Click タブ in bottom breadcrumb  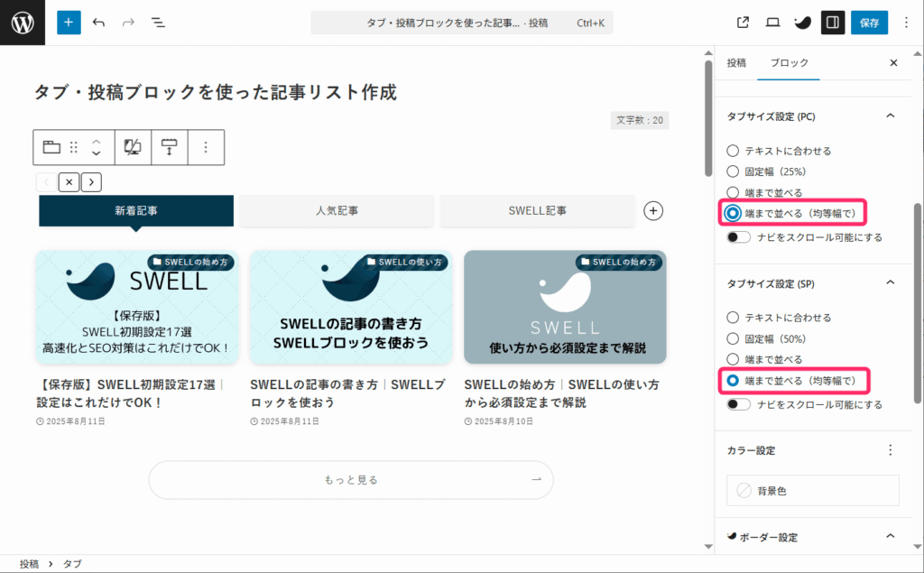point(72,564)
